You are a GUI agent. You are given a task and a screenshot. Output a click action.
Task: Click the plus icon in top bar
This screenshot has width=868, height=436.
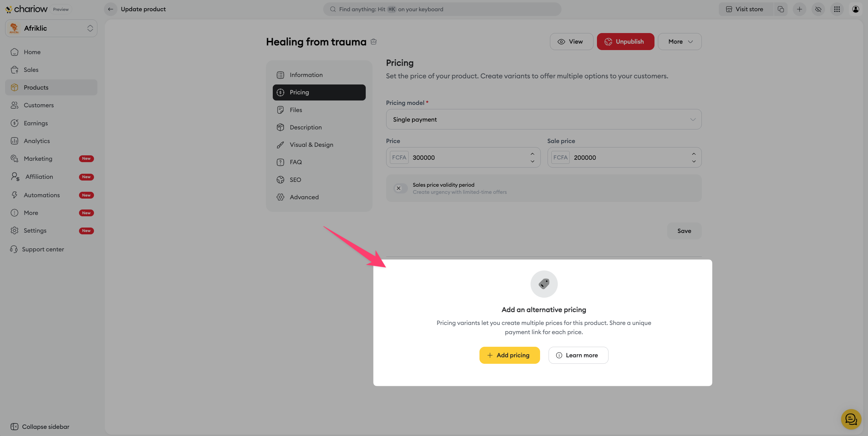[x=799, y=9]
